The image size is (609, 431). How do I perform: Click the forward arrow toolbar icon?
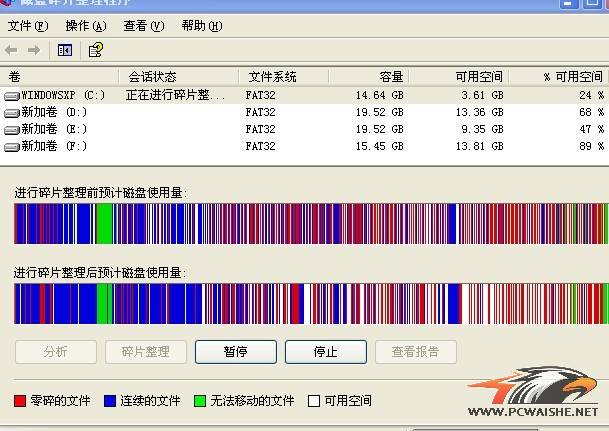[x=34, y=50]
